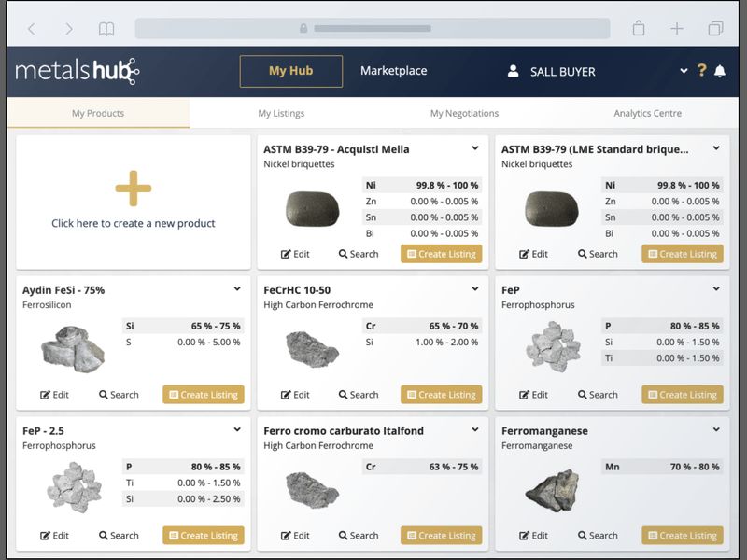Expand the Ferro cromo carburato Italfond chevron
Screen dimensions: 747x560
475,429
